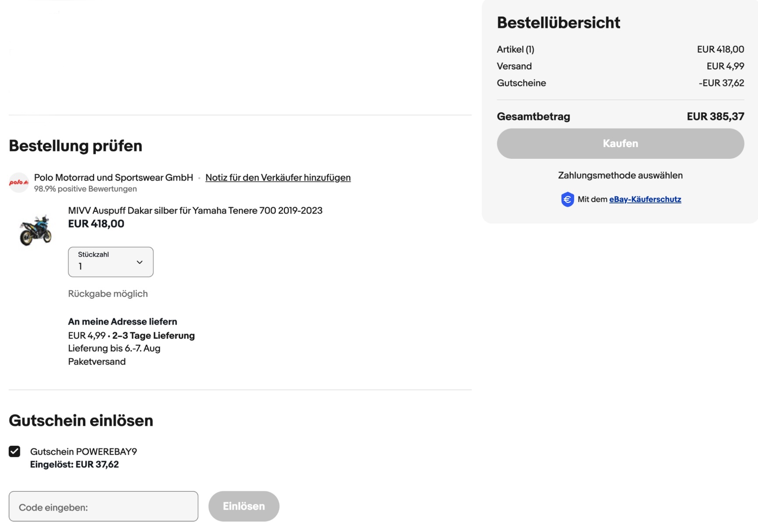Uncheck the Gutschein POWEREBAY9 checkbox

[14, 451]
